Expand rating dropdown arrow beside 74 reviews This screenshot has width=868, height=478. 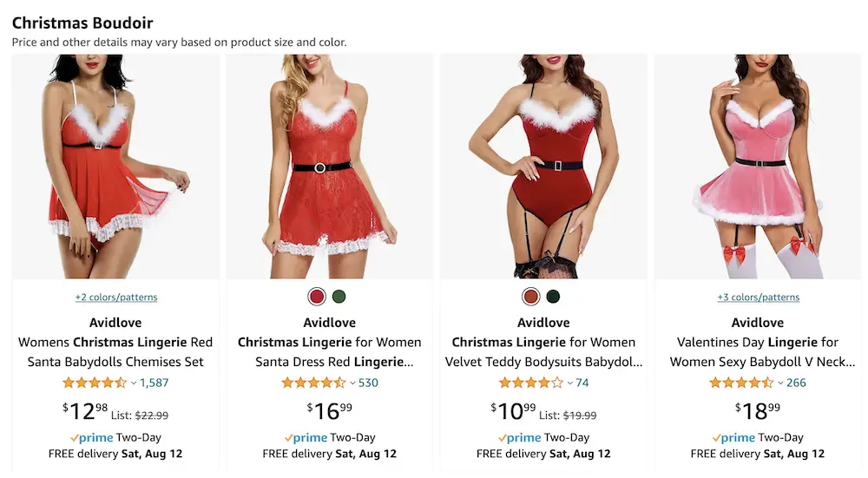click(569, 383)
